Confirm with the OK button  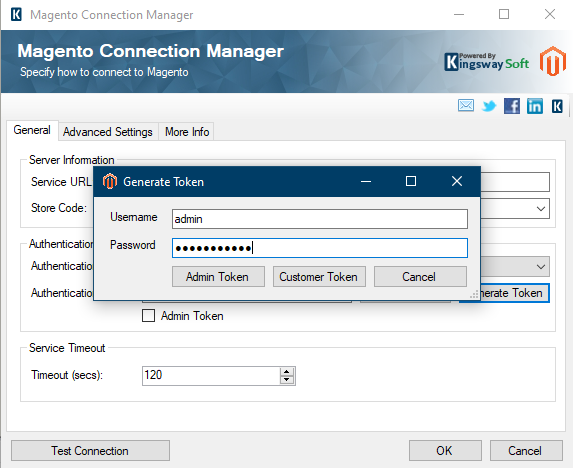(x=445, y=450)
